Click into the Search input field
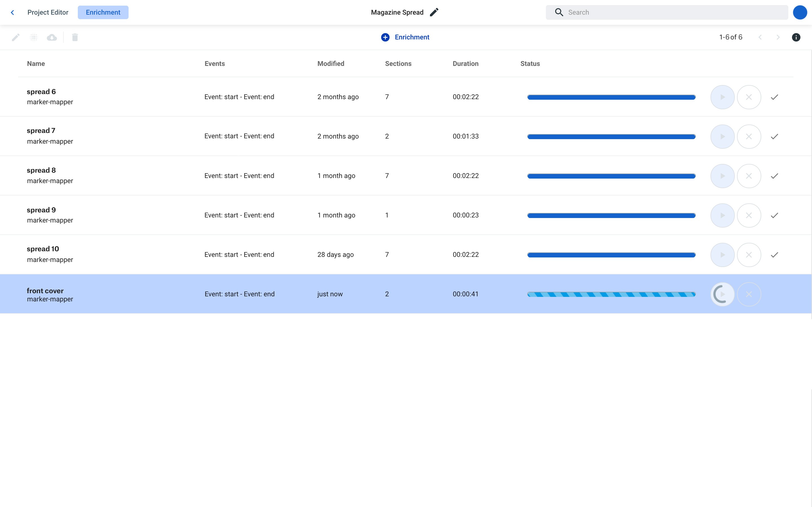The width and height of the screenshot is (812, 507). tap(674, 12)
